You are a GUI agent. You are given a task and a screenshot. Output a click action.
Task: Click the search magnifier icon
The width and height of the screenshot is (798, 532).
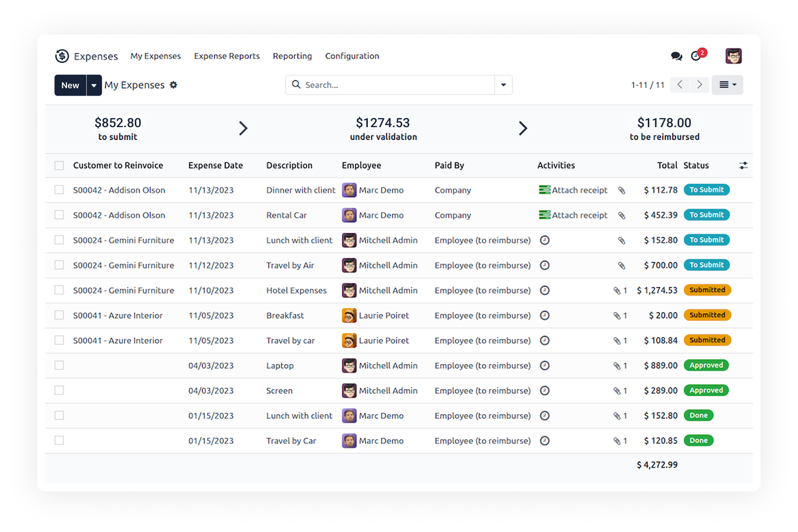296,85
